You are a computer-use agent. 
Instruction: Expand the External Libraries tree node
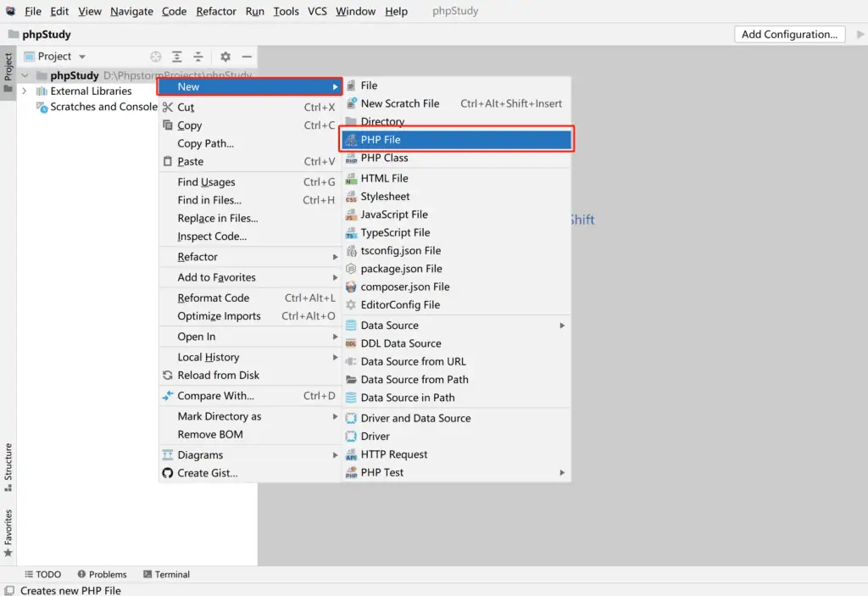24,92
